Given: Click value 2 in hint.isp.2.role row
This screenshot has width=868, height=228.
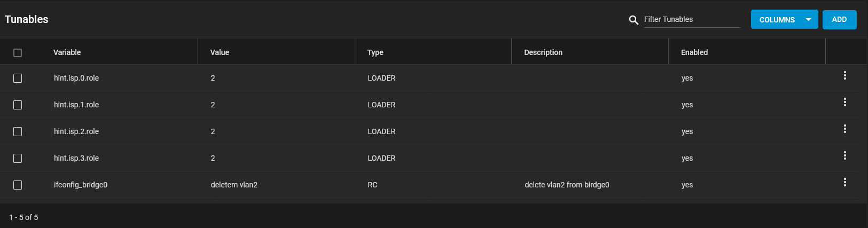Looking at the screenshot, I should point(213,131).
